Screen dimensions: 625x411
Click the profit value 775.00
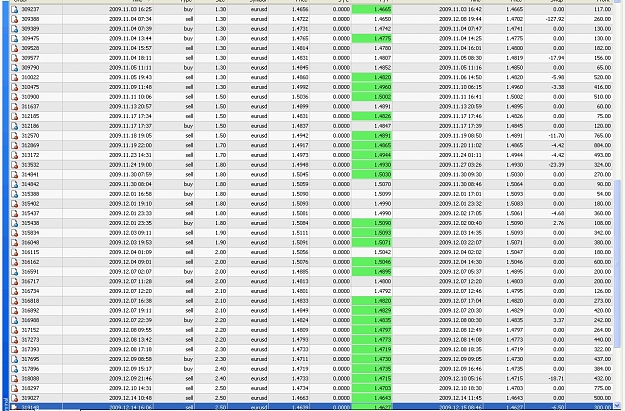coord(602,388)
